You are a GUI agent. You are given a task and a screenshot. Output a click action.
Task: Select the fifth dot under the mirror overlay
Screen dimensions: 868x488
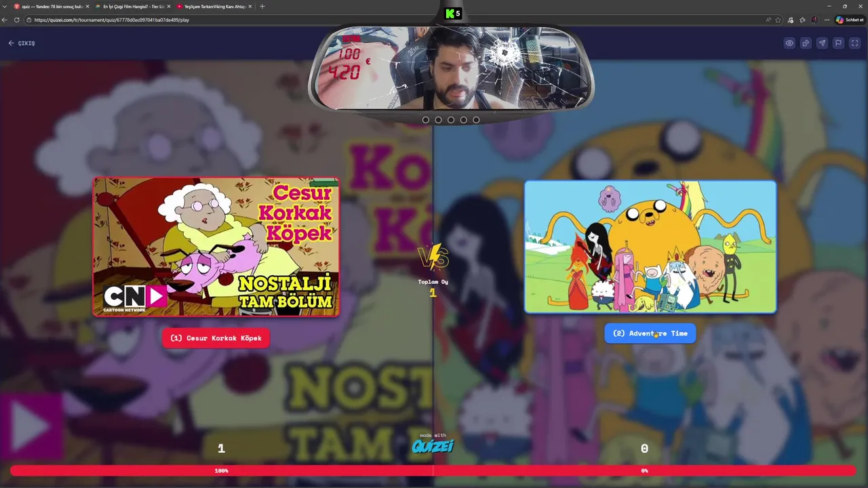coord(476,120)
